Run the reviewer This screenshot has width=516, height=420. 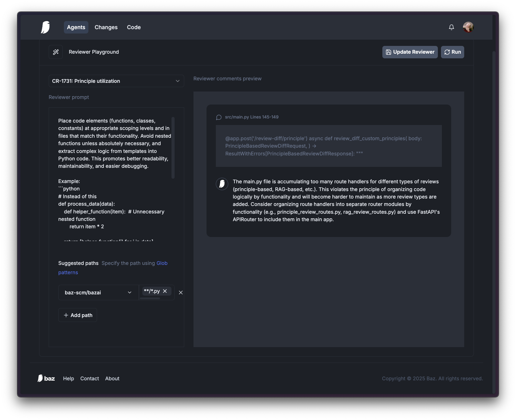tap(452, 52)
